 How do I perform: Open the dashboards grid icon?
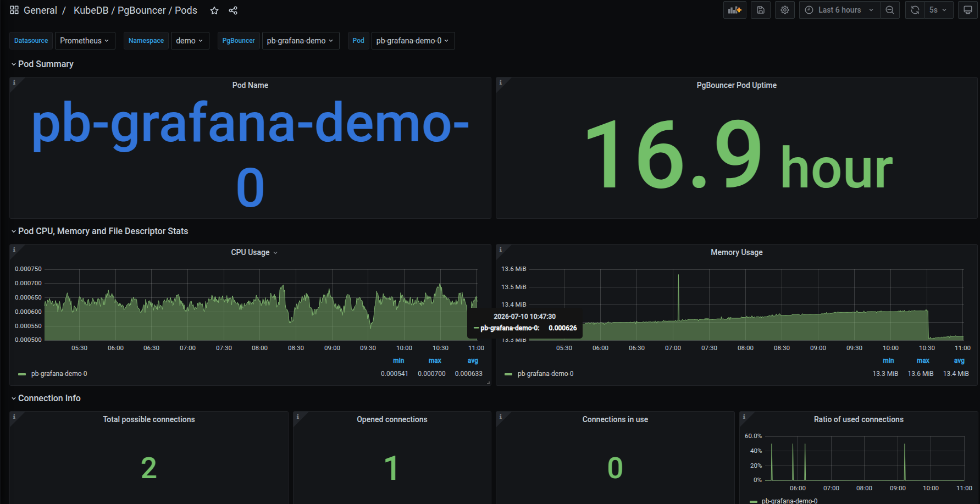coord(14,10)
